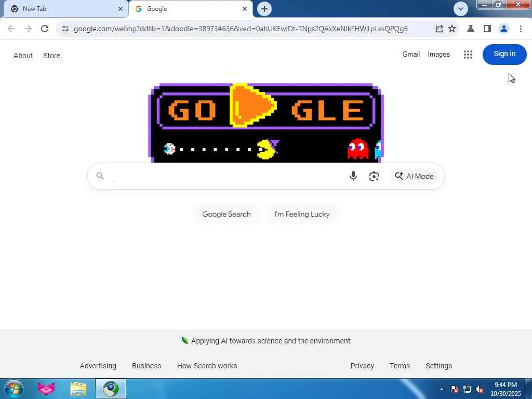532x399 pixels.
Task: Open the Google apps grid icon
Action: point(468,54)
